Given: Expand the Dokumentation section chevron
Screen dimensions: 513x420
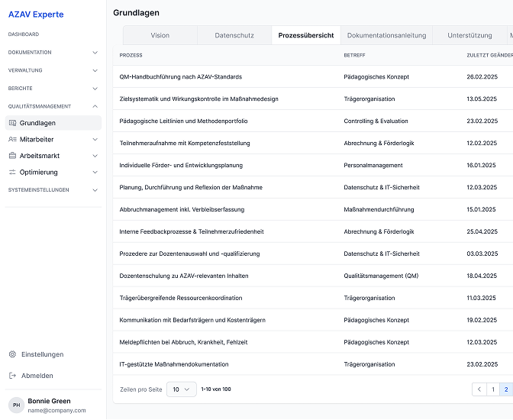Looking at the screenshot, I should [x=95, y=53].
